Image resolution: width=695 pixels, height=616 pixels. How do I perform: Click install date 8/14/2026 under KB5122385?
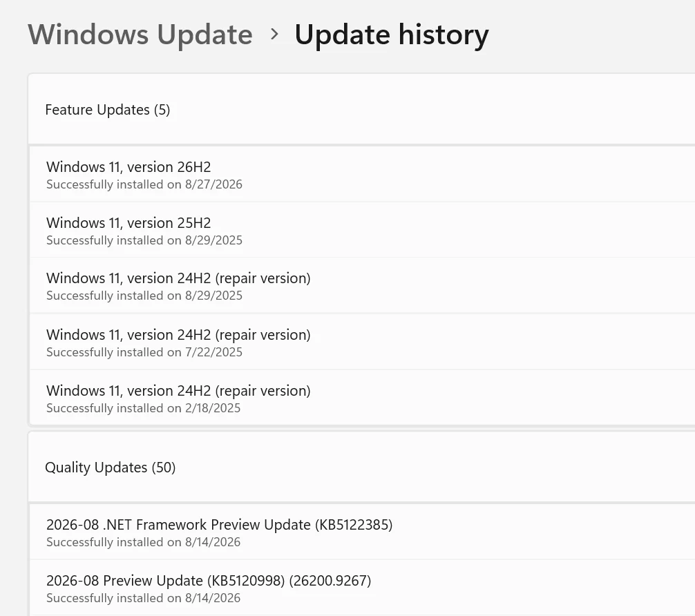(213, 542)
